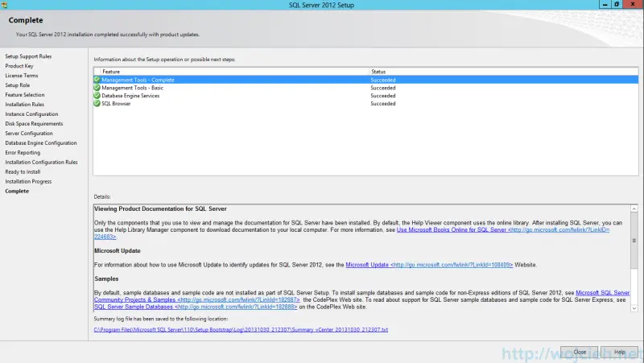The height and width of the screenshot is (363, 644).
Task: Click Product Key step in sidebar
Action: click(x=19, y=66)
